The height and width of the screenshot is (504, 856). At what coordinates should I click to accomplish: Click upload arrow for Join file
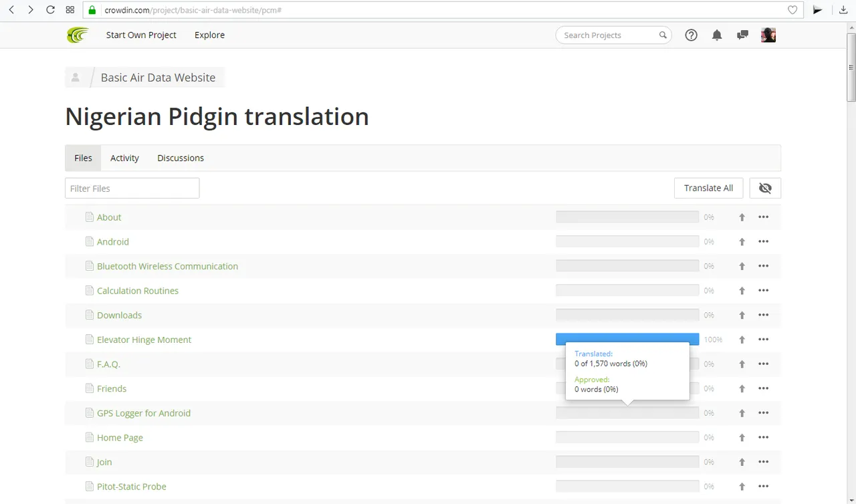(742, 463)
